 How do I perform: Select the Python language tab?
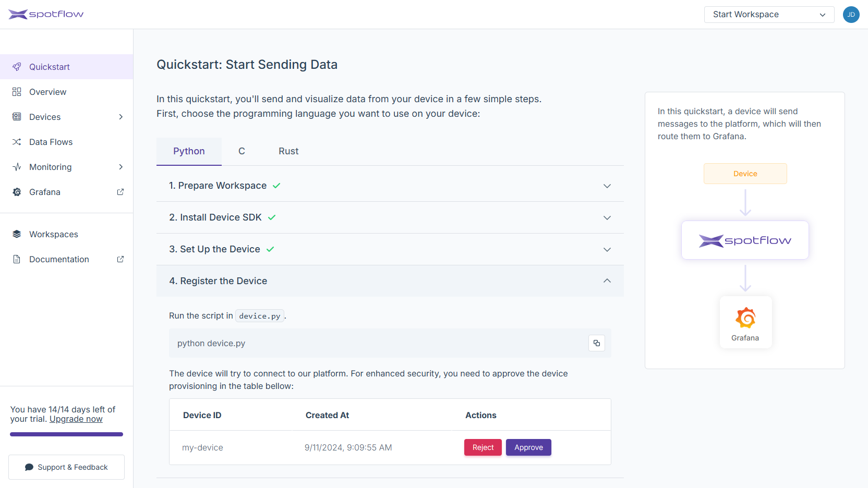(189, 151)
